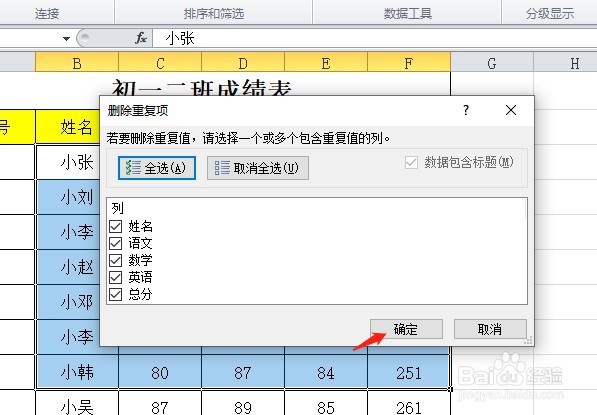
Task: Click the cell with value 261
Action: 409,404
